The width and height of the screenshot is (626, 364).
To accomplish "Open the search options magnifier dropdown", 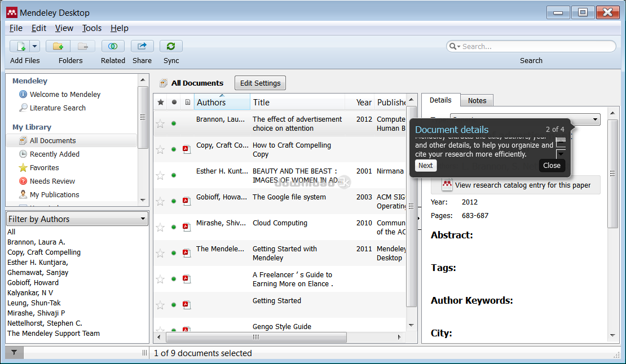I will (455, 46).
